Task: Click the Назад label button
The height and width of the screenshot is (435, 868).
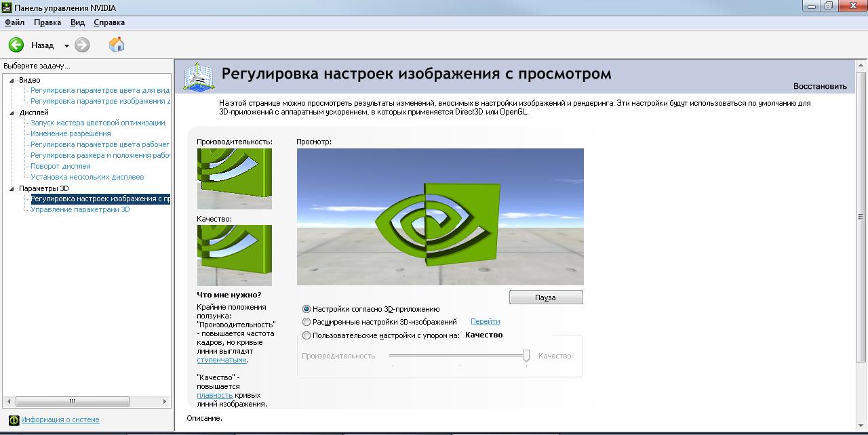Action: coord(42,45)
